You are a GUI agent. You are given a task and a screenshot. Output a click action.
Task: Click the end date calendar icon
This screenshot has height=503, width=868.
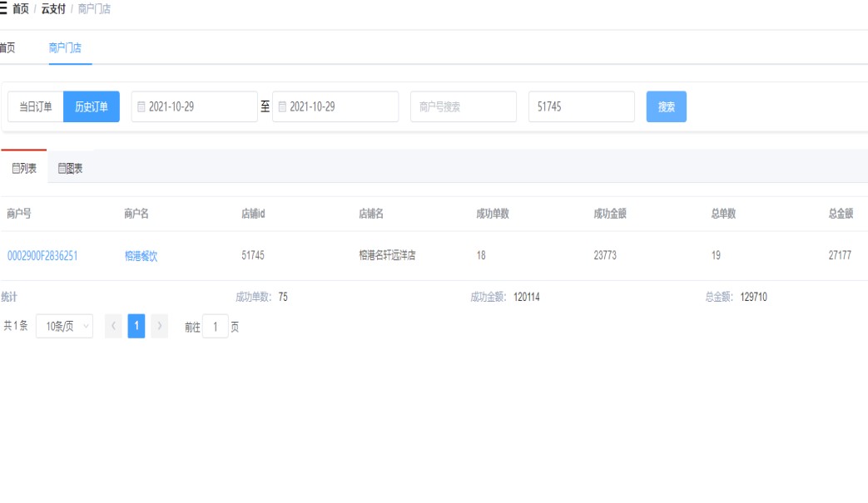coord(282,107)
